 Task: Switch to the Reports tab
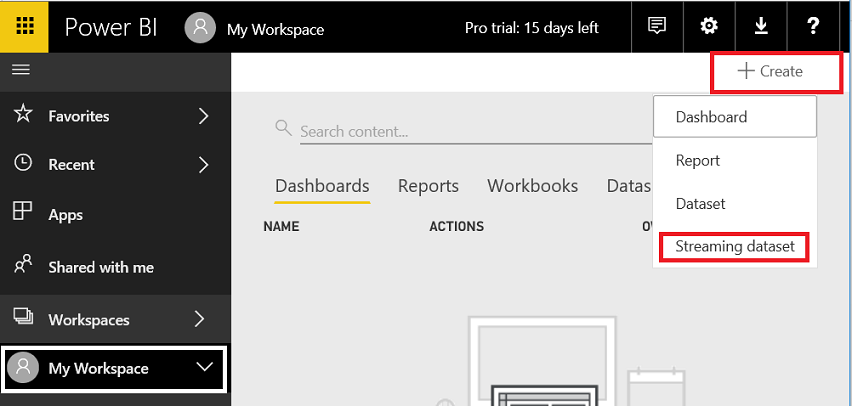pyautogui.click(x=428, y=186)
